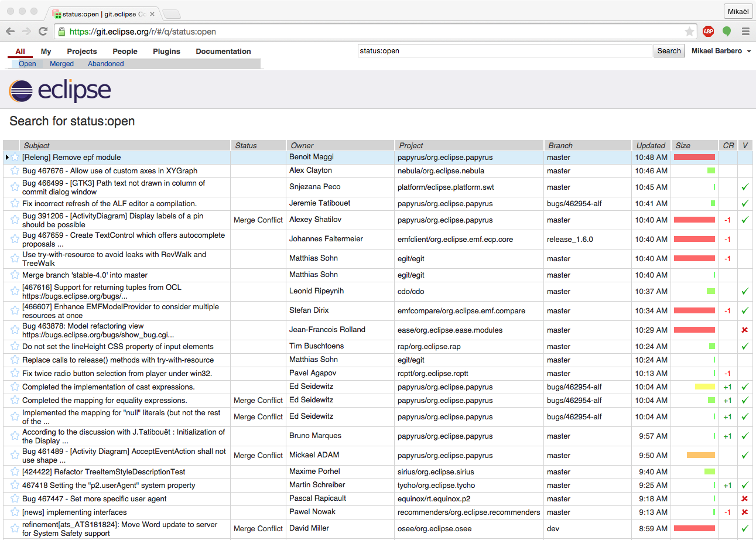Star the [424422] Refactor TreeItemStyleDescriptionTest change
Screen dimensions: 756x540
coord(15,471)
